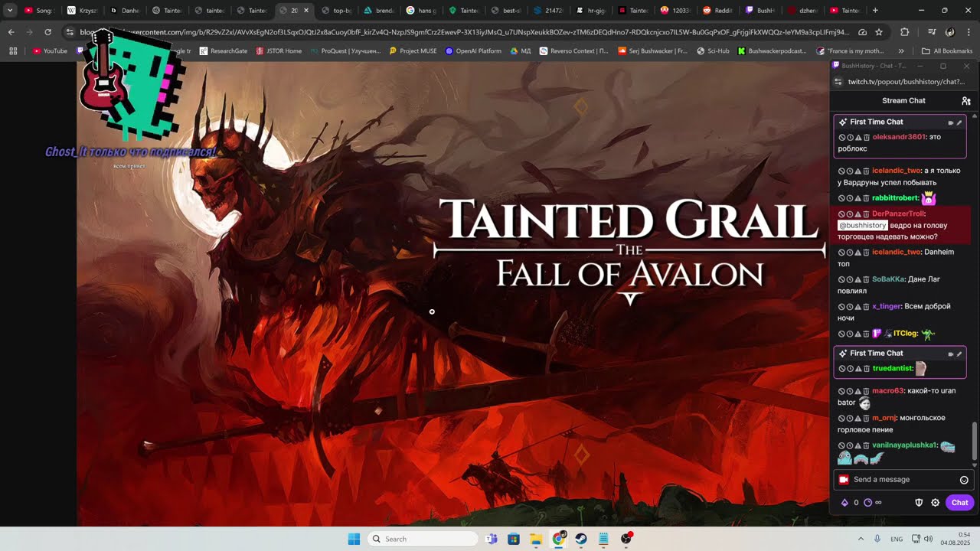Click the browser address bar URL

click(464, 32)
